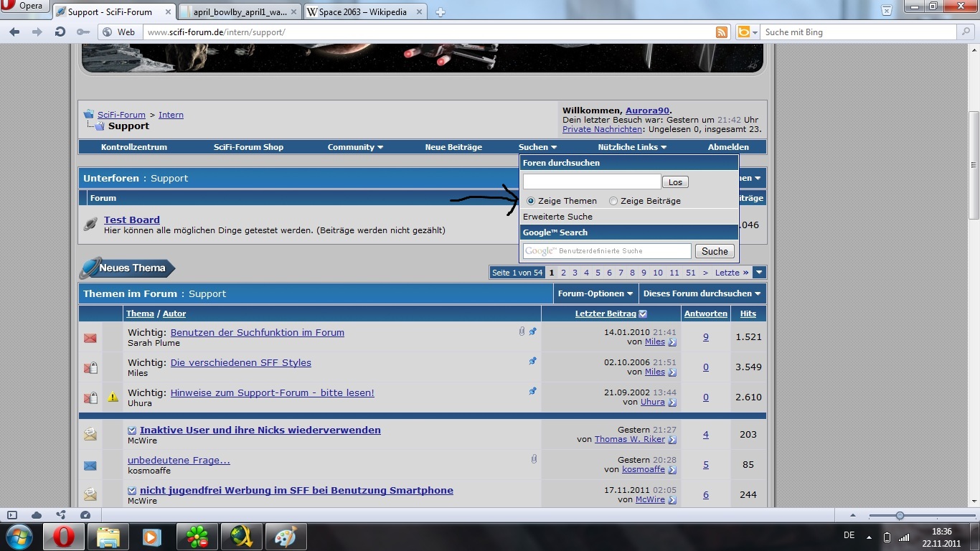
Task: Click the 'Foren durchsuchen' text input field
Action: tap(591, 182)
